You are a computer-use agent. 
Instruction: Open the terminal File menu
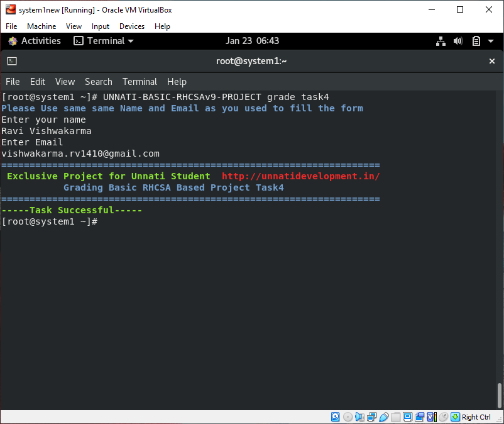tap(13, 82)
